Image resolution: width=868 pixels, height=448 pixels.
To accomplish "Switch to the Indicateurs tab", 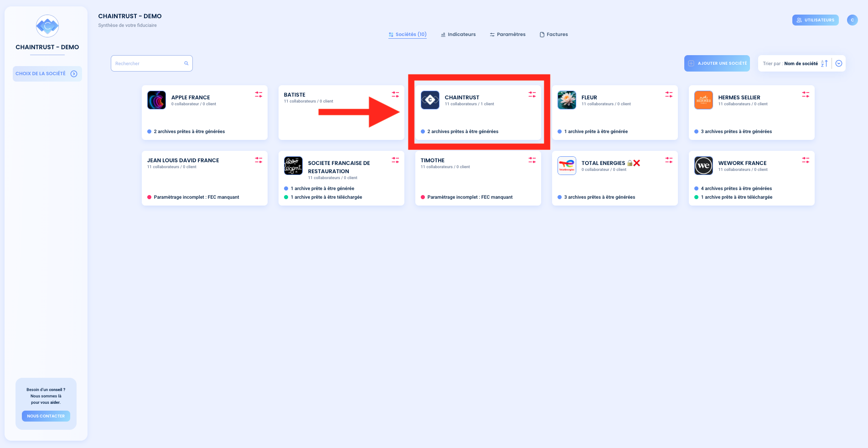I will point(458,35).
